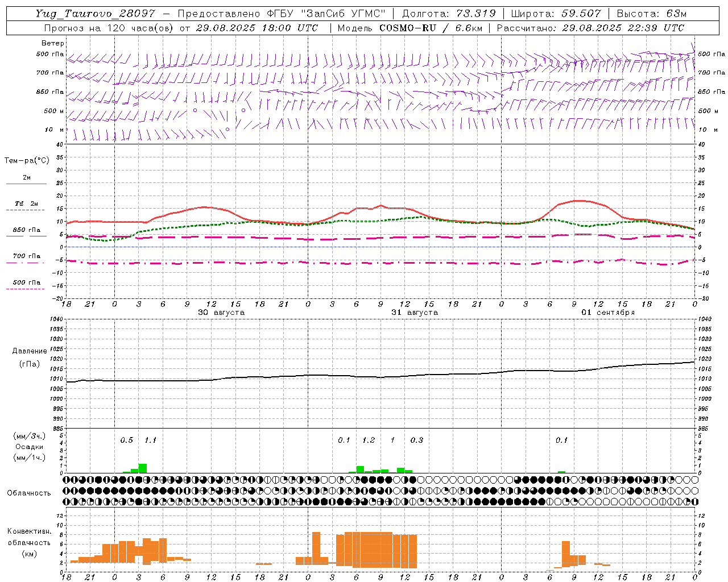Screen dimensions: 728x582
Task: Click the Рассчитано: 29.08.2025 22:39 UTC timestamp
Action: (590, 28)
